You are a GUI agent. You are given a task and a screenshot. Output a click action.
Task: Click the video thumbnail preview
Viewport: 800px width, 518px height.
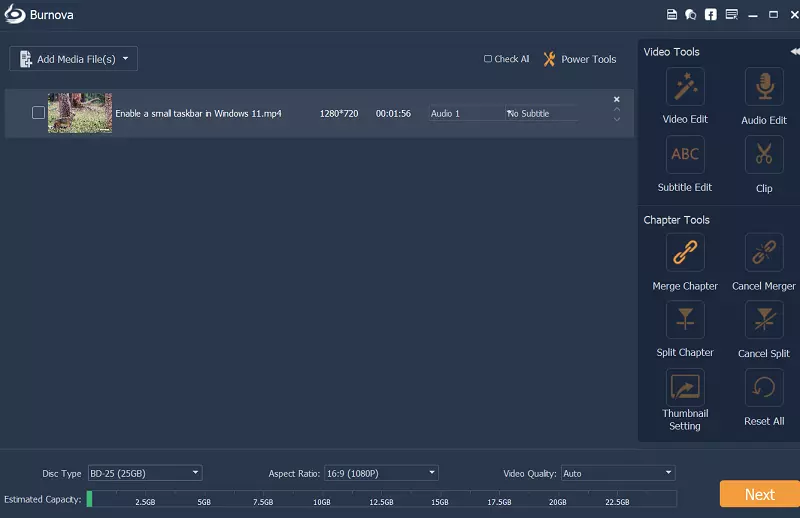[x=80, y=113]
